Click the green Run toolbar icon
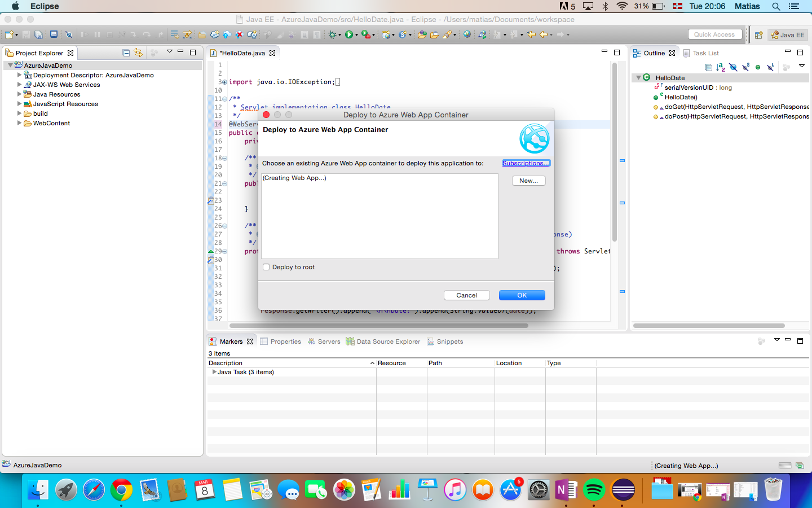The image size is (812, 508). point(349,34)
